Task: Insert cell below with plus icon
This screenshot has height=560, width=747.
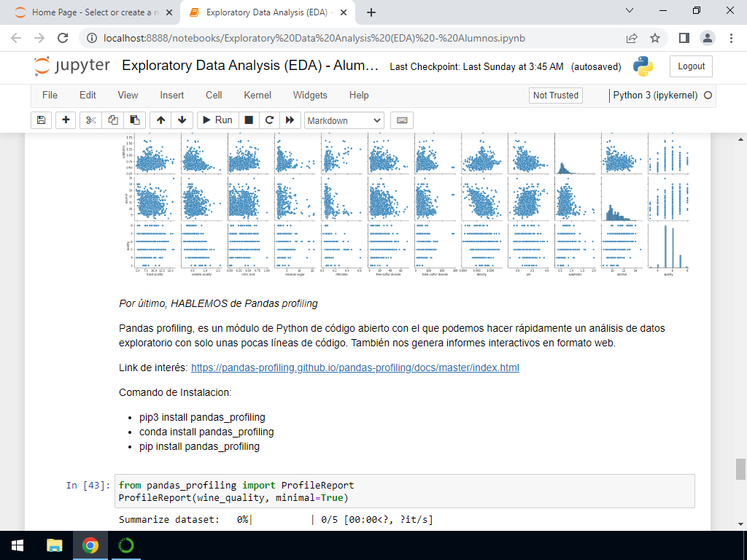Action: pyautogui.click(x=66, y=120)
